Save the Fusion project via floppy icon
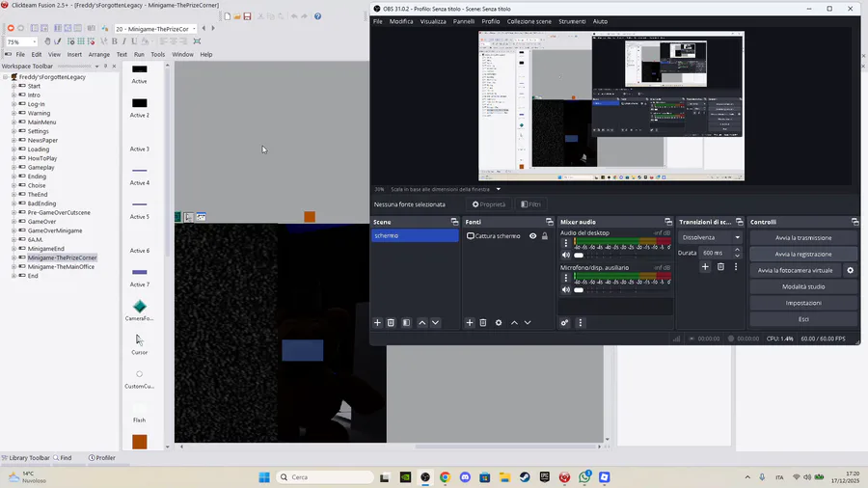This screenshot has height=488, width=868. [248, 16]
